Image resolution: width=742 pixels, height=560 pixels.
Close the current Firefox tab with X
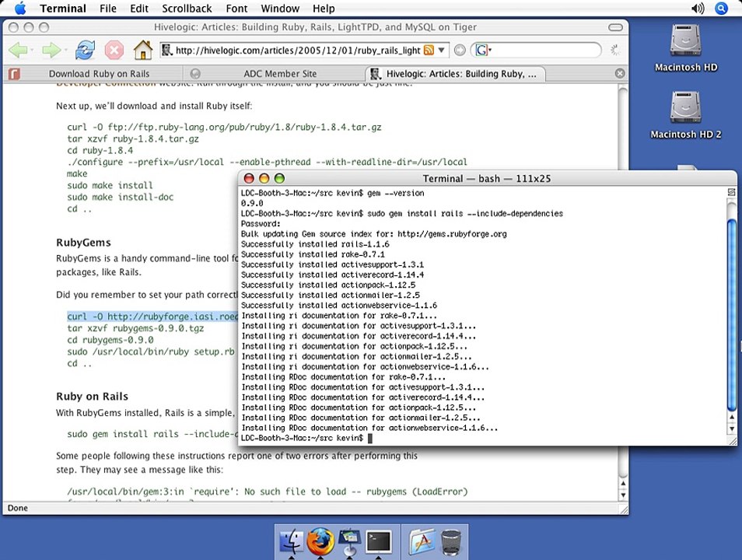pos(620,73)
